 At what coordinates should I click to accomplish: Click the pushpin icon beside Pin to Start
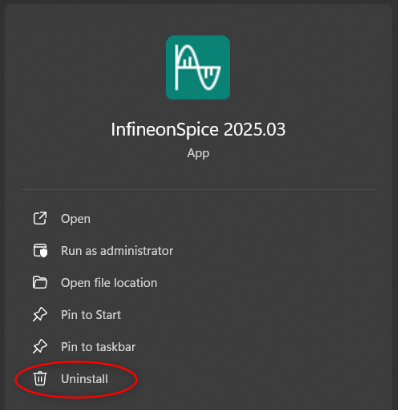[x=40, y=315]
